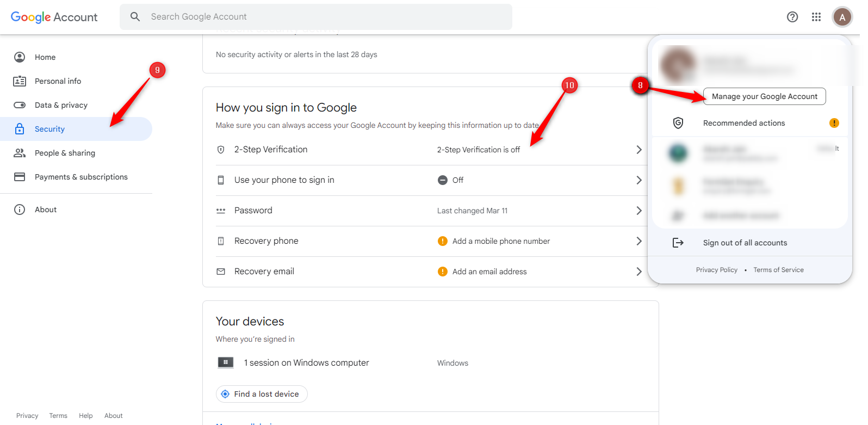
Task: Click the 'Your devices' heading
Action: (250, 322)
